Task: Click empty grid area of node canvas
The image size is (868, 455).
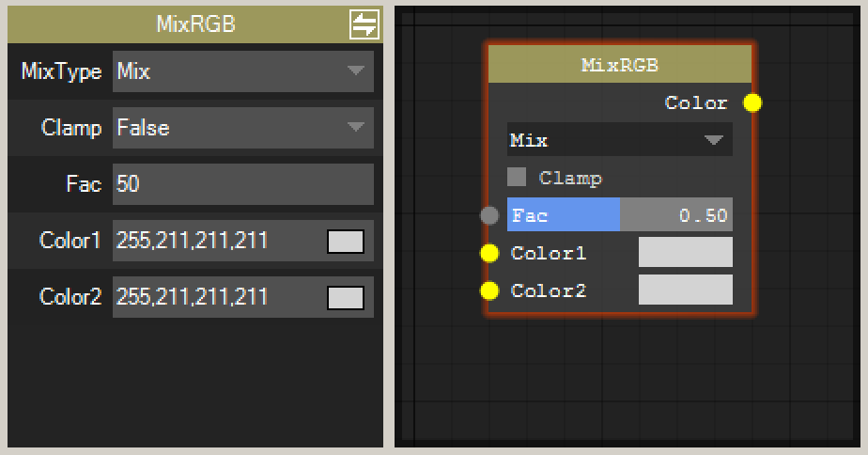Action: (620, 385)
